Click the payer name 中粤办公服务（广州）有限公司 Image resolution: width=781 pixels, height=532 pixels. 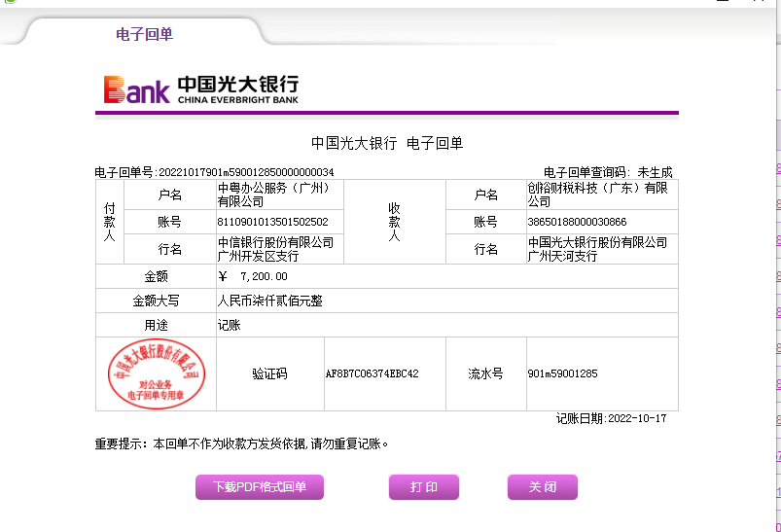click(x=273, y=195)
